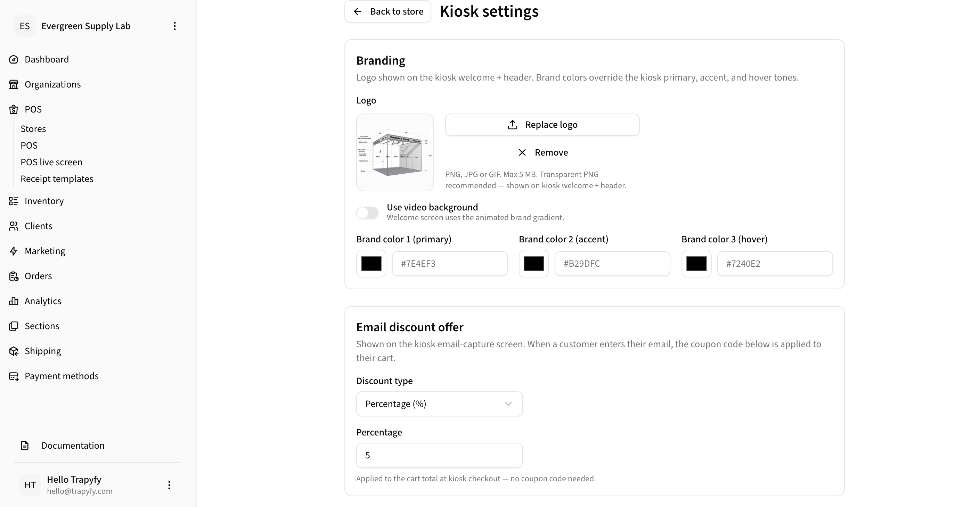
Task: Select POS live screen submenu item
Action: pos(51,162)
